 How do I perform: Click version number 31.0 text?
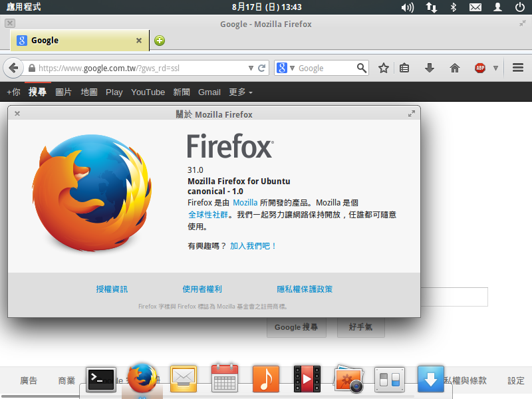pos(196,170)
